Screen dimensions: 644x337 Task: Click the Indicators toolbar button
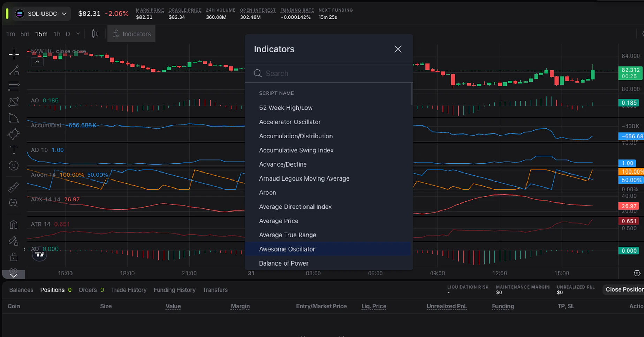[131, 34]
